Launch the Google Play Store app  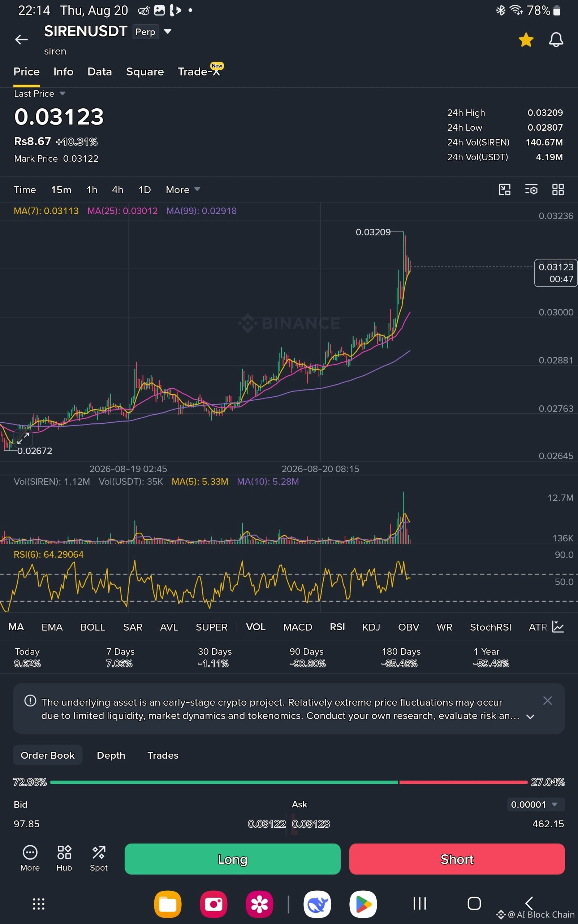pos(363,904)
